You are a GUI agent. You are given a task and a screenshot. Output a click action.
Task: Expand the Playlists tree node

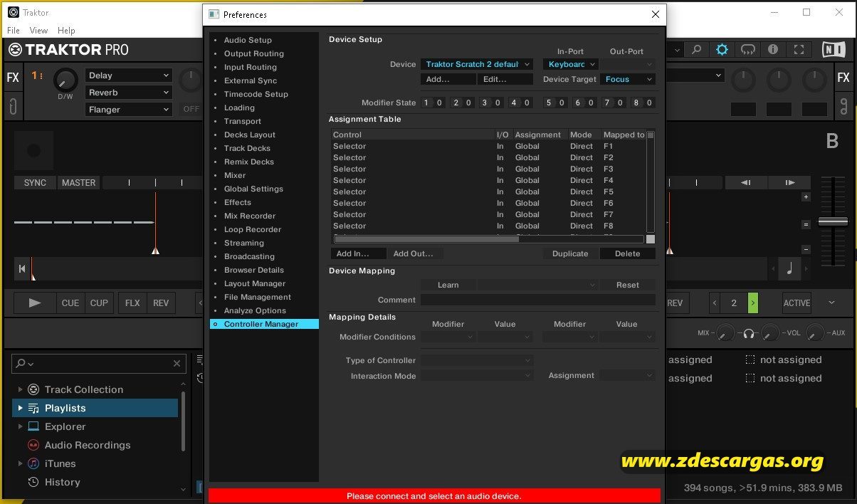pos(20,408)
